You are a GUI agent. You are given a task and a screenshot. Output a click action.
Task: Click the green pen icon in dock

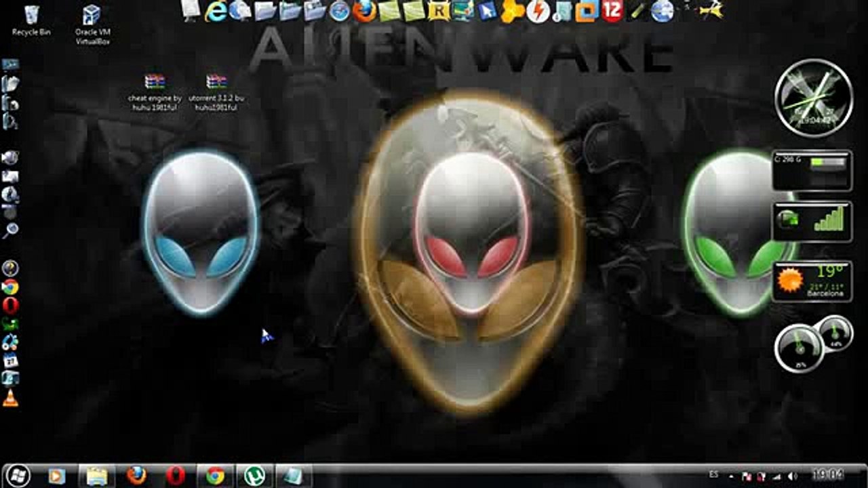point(637,11)
